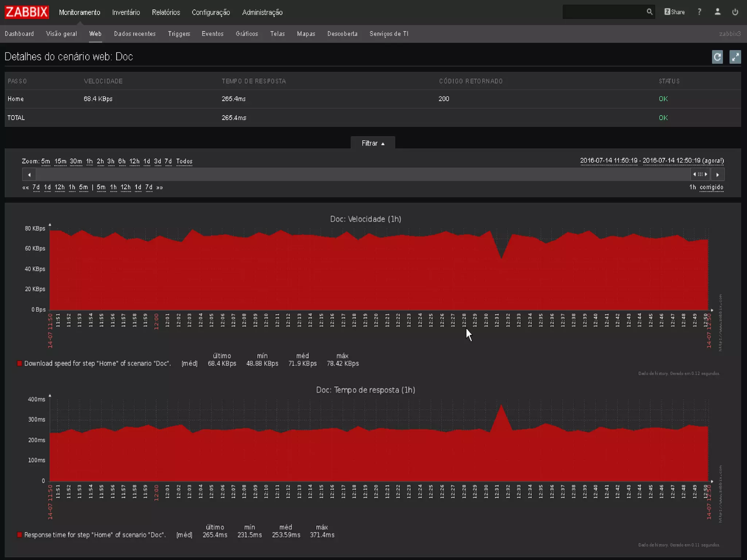Screen dimensions: 747x560
Task: Click the logout power icon
Action: click(x=735, y=12)
